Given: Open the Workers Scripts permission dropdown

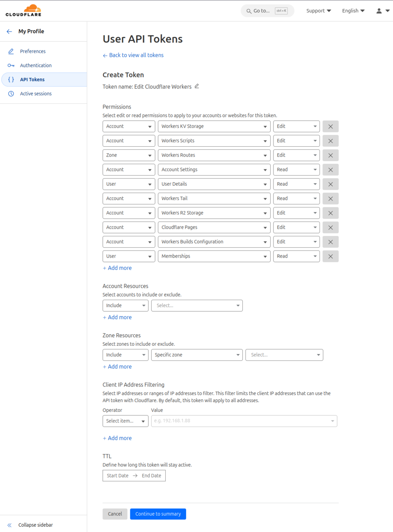Looking at the screenshot, I should pos(214,141).
